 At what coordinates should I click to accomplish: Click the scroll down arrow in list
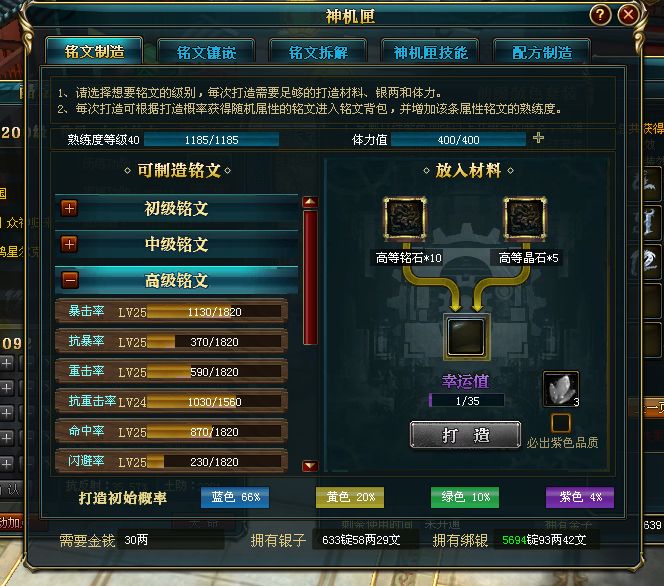pos(310,466)
